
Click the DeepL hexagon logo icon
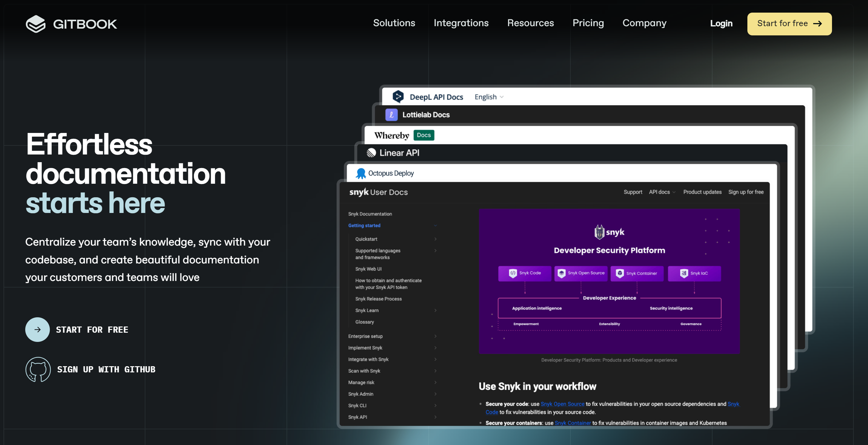click(398, 97)
